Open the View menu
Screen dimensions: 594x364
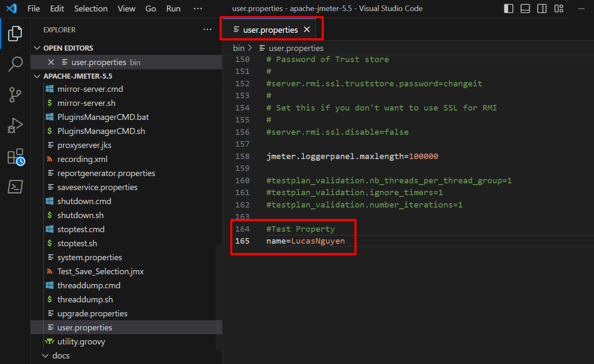click(126, 8)
